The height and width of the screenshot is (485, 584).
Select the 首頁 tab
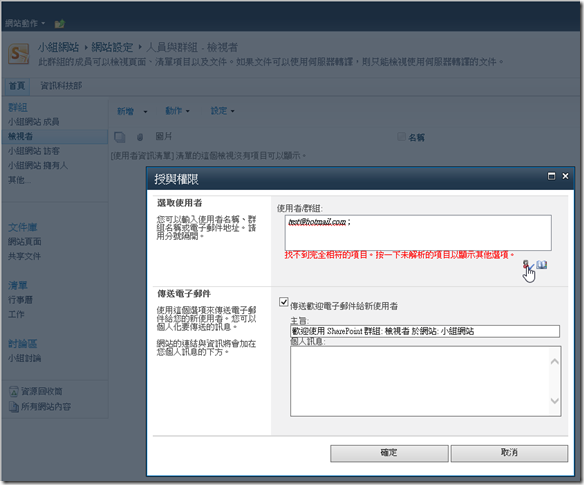[17, 86]
